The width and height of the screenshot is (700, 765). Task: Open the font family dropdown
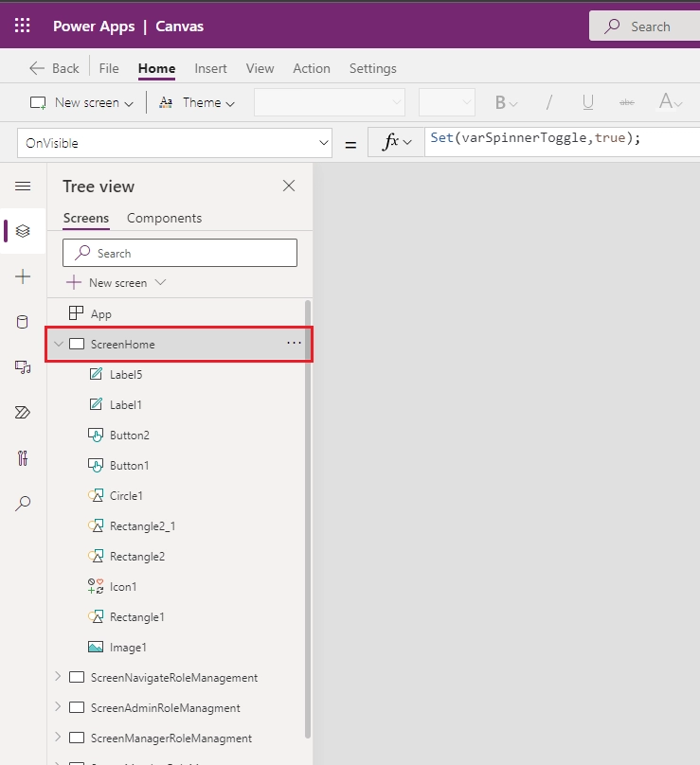(330, 102)
